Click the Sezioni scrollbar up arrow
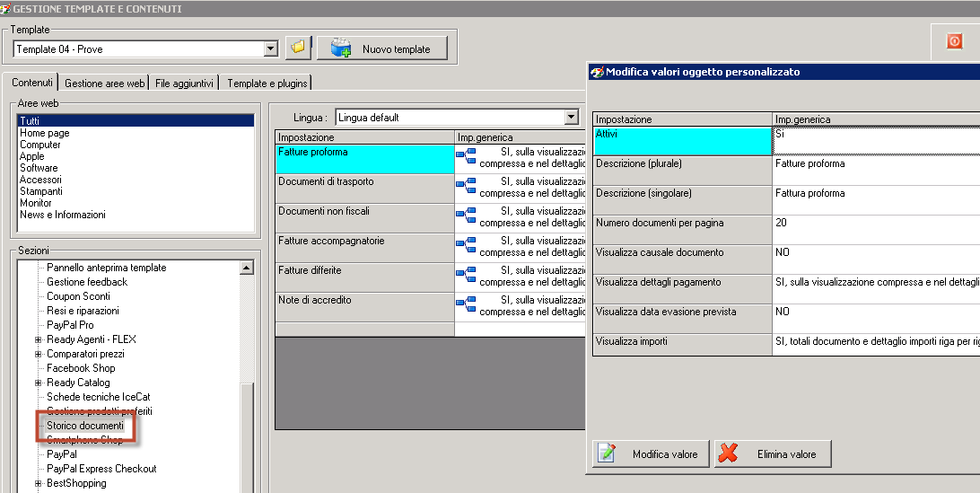This screenshot has height=493, width=980. pyautogui.click(x=247, y=268)
